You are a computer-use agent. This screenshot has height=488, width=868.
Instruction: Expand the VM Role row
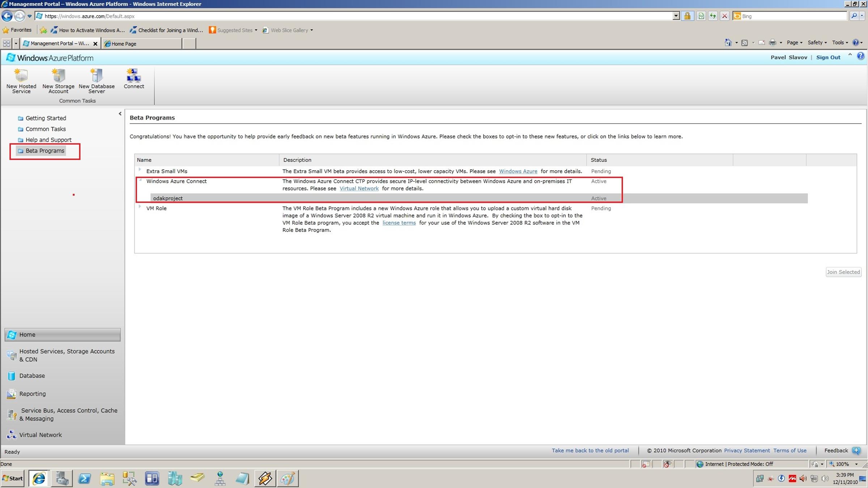[140, 206]
